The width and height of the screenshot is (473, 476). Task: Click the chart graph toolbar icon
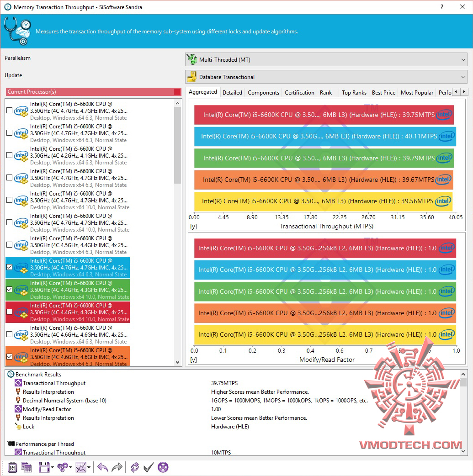[81, 467]
